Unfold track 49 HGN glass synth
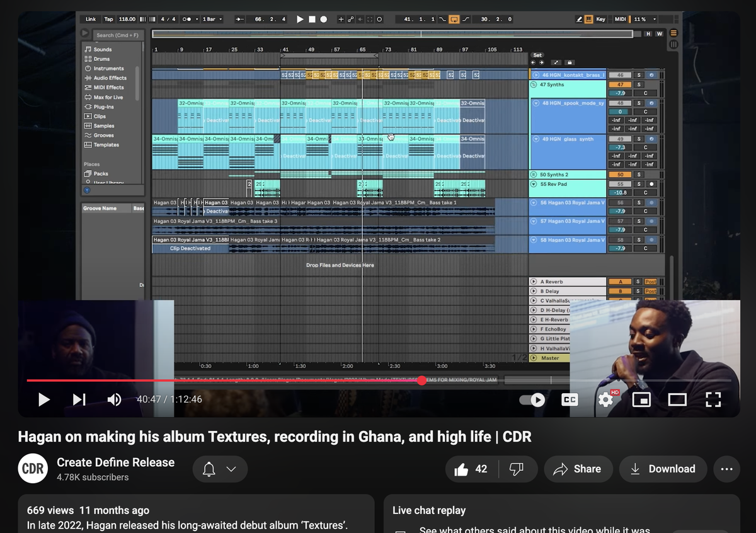Screen dimensions: 756x533 (x=535, y=139)
